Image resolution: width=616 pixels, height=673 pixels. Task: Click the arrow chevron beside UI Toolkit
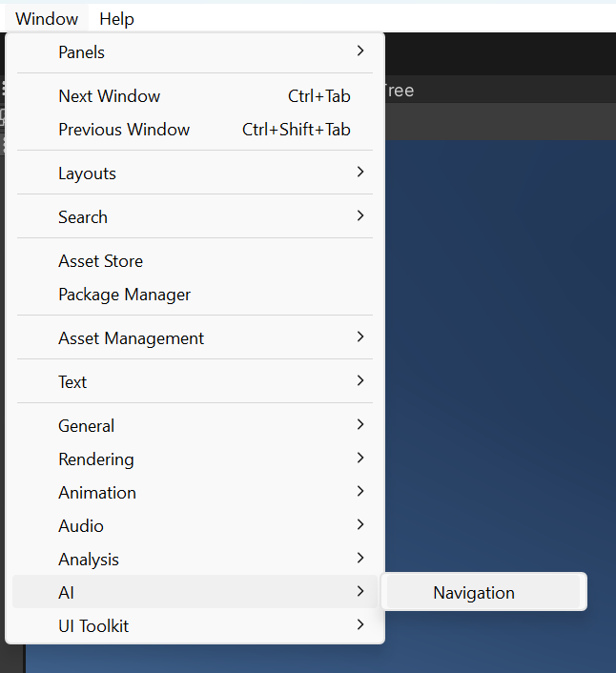[359, 625]
